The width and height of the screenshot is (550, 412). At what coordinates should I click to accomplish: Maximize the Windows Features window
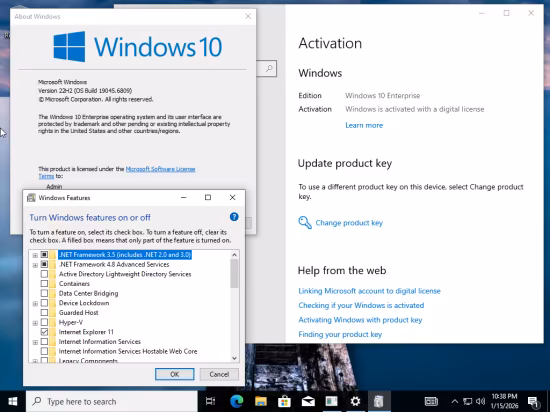click(x=208, y=197)
